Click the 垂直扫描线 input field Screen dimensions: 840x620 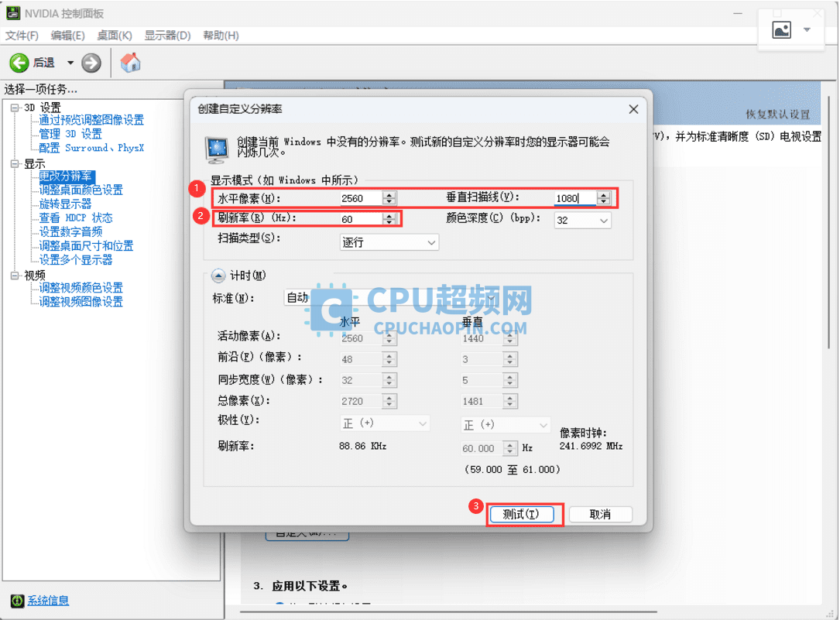tap(575, 198)
